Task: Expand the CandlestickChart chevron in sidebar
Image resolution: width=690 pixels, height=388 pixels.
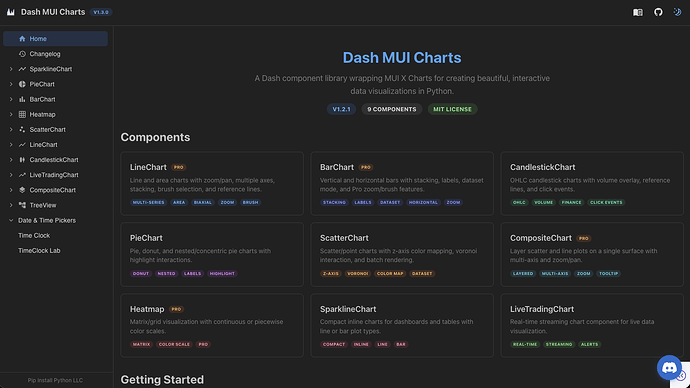Action: 11,160
